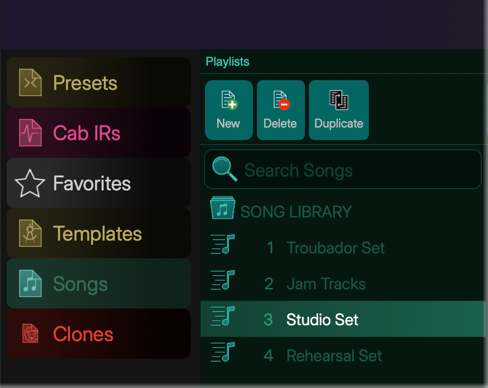Open the Templates section

coord(99,233)
